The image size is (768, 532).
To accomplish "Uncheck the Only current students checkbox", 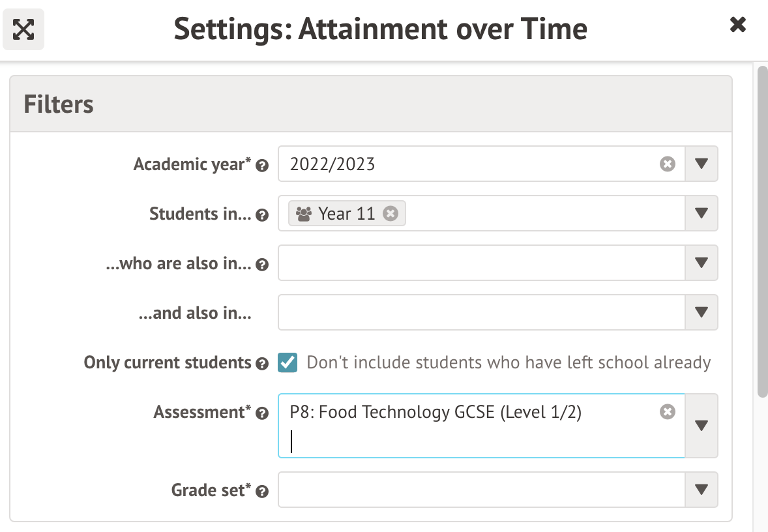I will (x=288, y=362).
